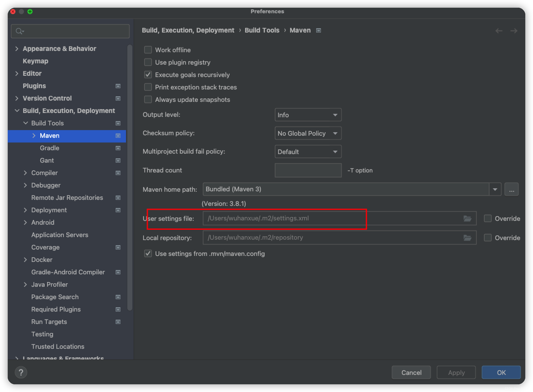Click forward arrow navigation icon
Viewport: 533px width, 392px height.
click(514, 31)
